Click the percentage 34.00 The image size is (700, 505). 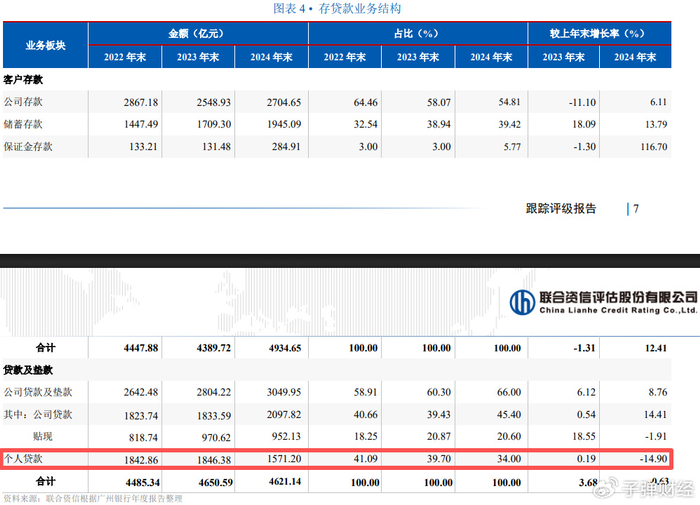click(x=509, y=459)
